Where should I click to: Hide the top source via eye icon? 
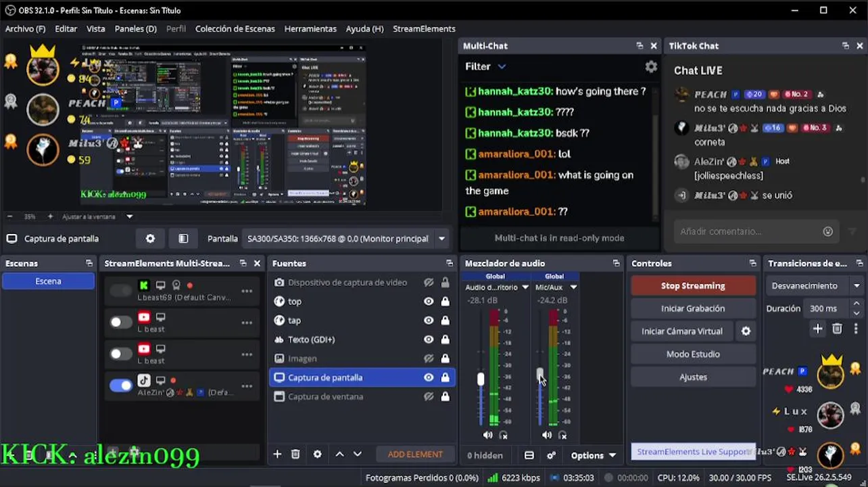(429, 302)
